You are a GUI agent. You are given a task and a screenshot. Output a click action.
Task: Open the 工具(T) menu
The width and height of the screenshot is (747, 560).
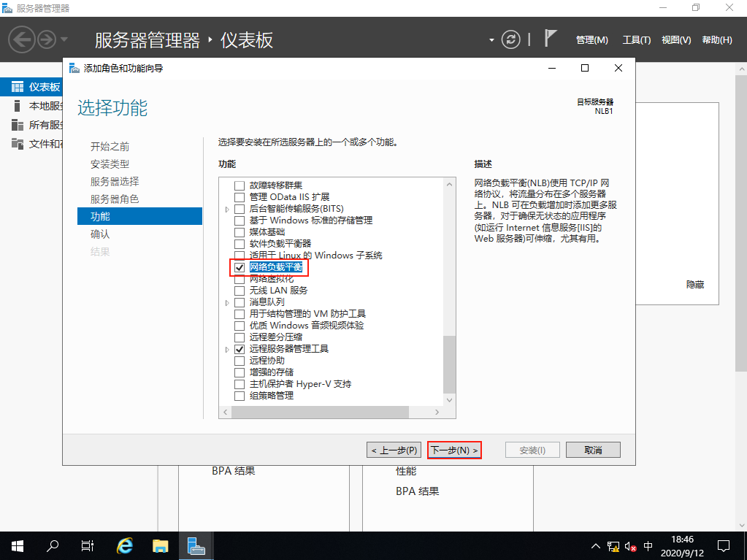coord(637,40)
